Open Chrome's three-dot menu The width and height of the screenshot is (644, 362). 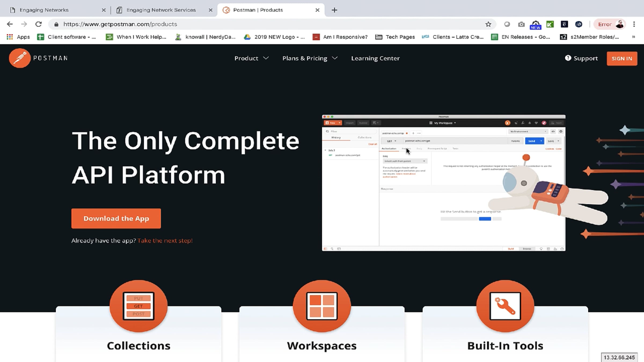pyautogui.click(x=634, y=24)
